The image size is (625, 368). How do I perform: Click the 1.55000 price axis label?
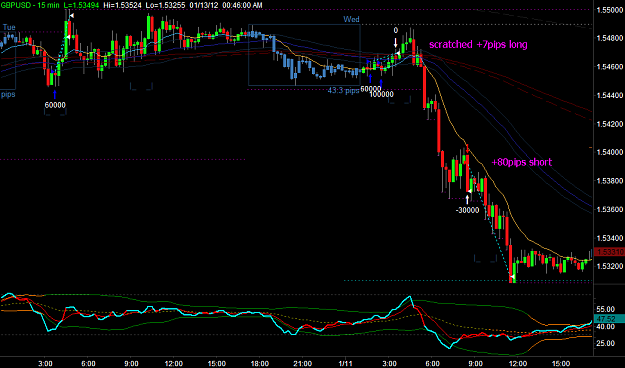(610, 10)
